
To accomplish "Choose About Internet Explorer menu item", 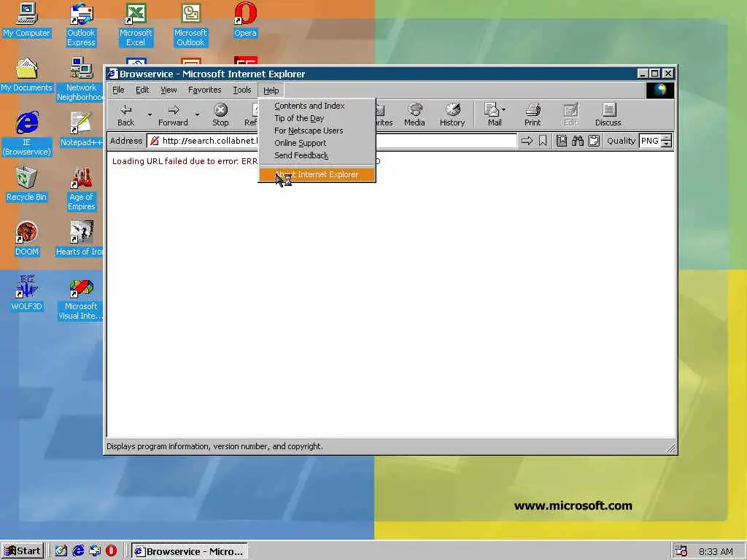I will point(317,174).
